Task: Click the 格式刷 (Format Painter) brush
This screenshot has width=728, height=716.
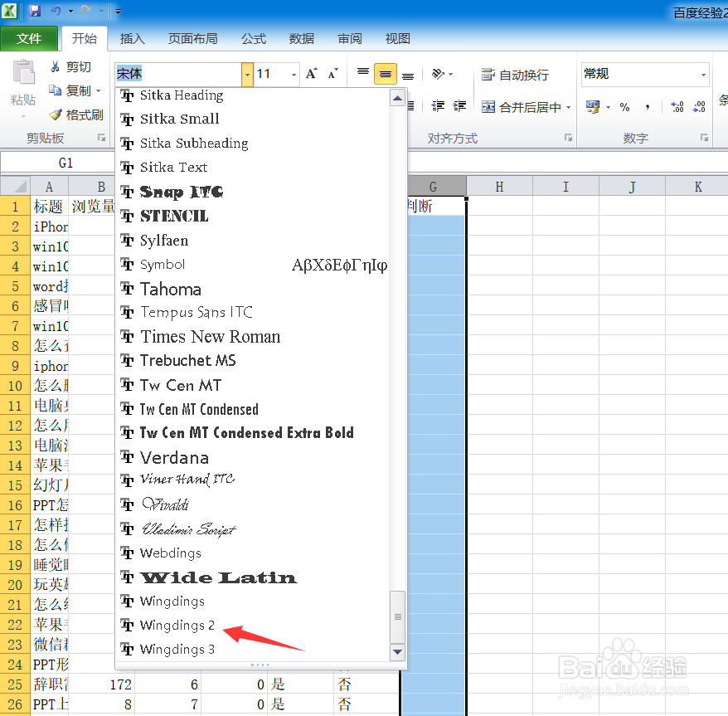Action: click(x=76, y=114)
